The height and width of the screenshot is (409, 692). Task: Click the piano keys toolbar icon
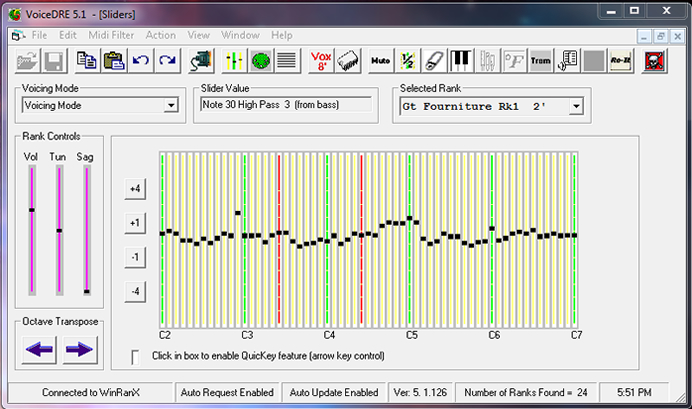point(461,61)
